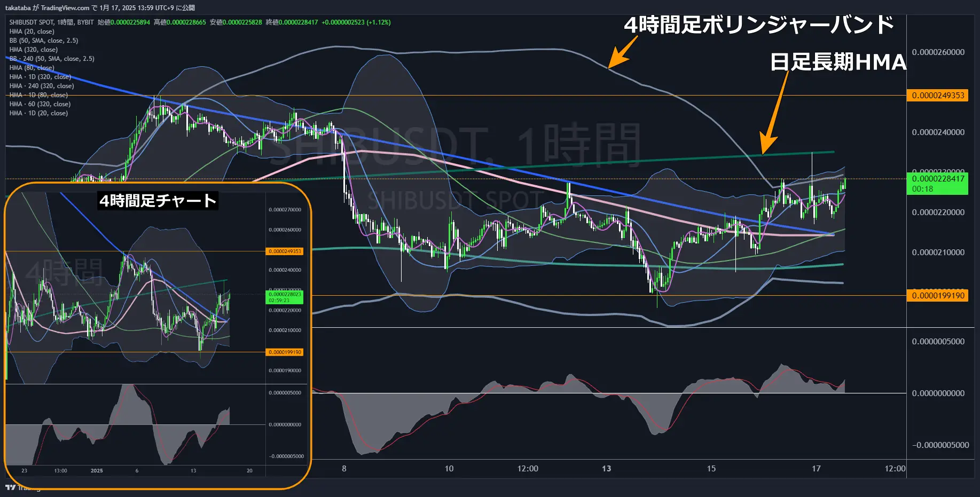Select the BB (50, SMA, close, 2.5) indicator row
The width and height of the screenshot is (980, 497).
pyautogui.click(x=44, y=41)
